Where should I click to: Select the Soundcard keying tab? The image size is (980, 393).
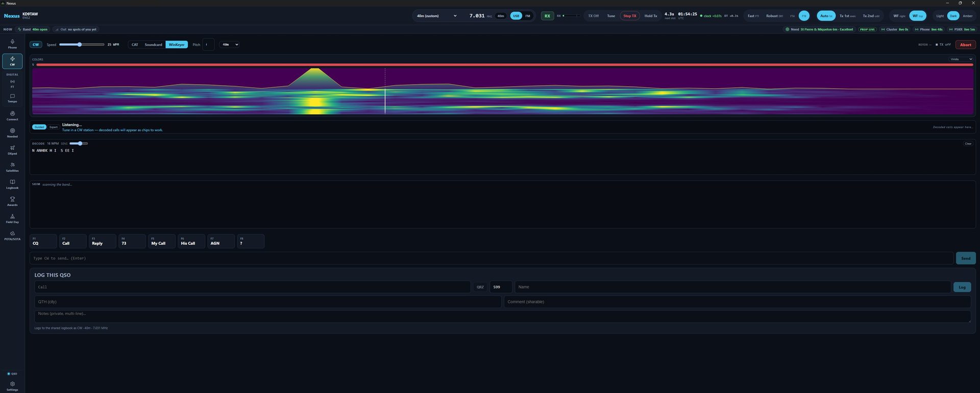[153, 44]
